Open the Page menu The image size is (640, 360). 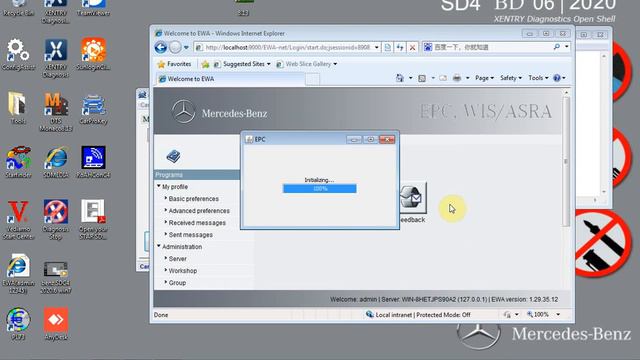(484, 78)
